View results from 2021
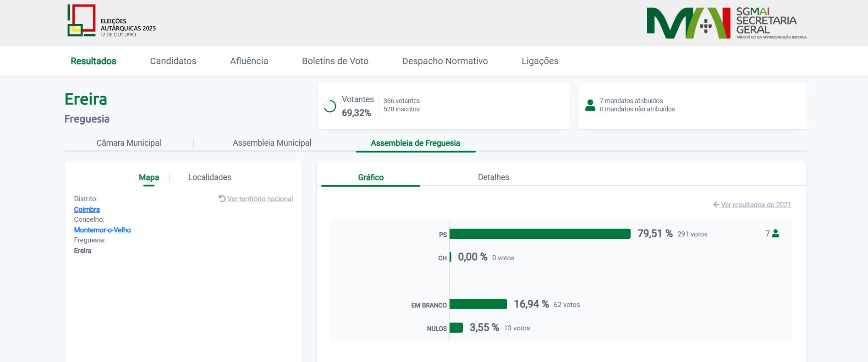 point(755,205)
